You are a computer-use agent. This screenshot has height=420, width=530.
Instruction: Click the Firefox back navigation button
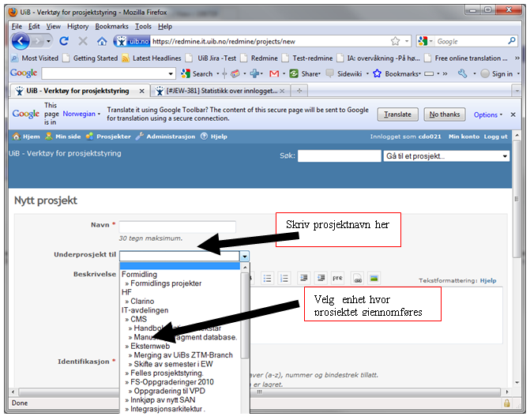tap(21, 41)
